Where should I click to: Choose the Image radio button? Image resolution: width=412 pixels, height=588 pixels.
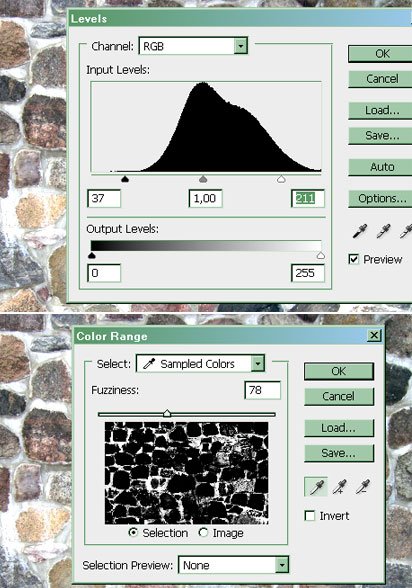203,532
